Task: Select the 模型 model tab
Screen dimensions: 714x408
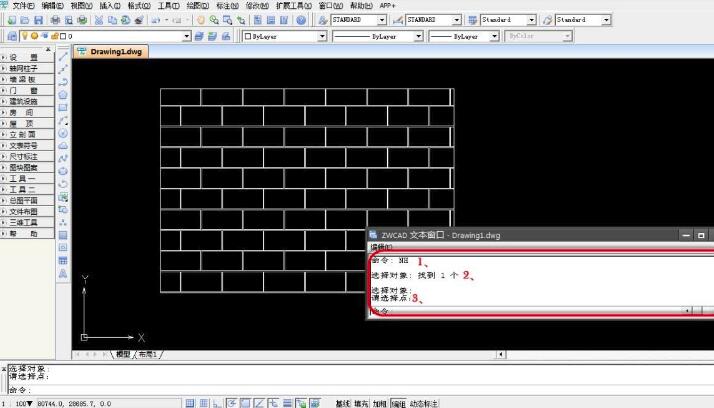Action: (123, 354)
